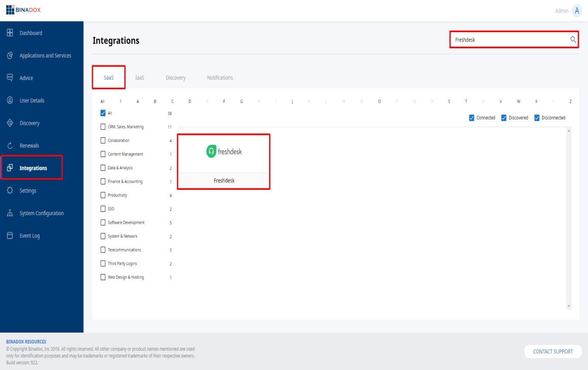588x370 pixels.
Task: Switch to the Notifications tab
Action: coord(220,78)
